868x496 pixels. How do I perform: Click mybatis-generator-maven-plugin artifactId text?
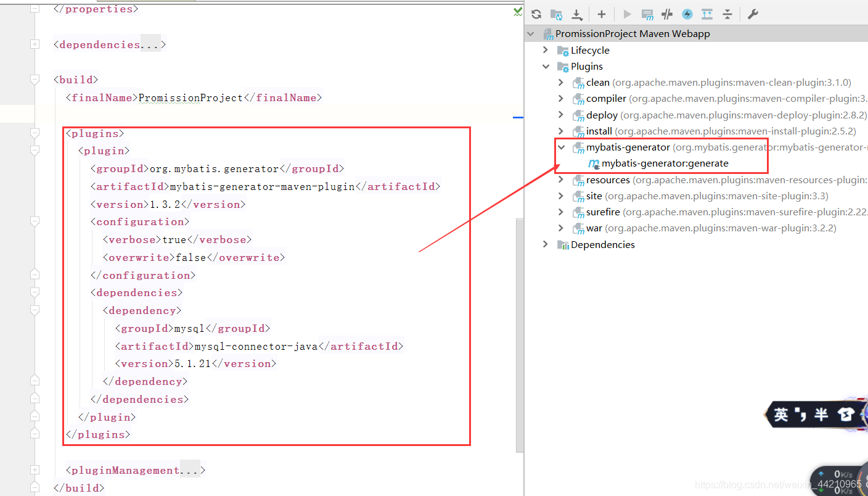[x=262, y=186]
